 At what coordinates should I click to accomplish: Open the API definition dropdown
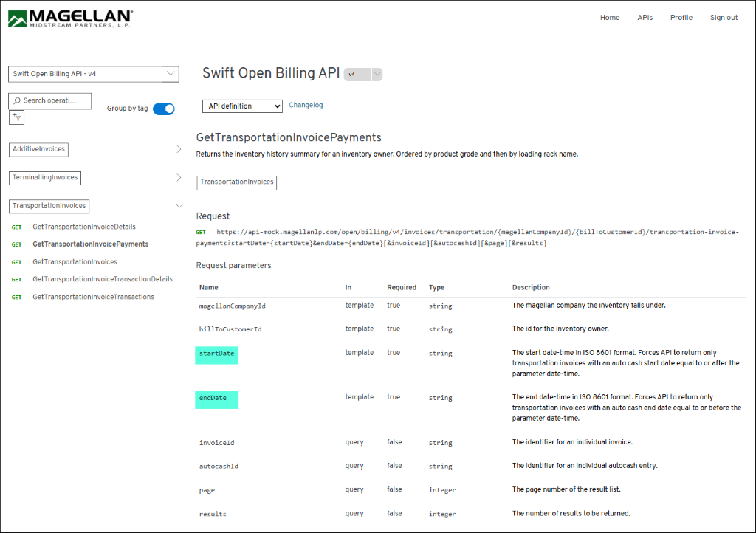(242, 106)
